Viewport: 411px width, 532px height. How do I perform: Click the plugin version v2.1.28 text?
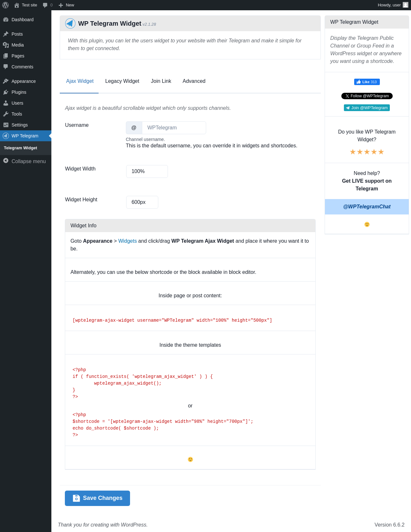tap(149, 24)
